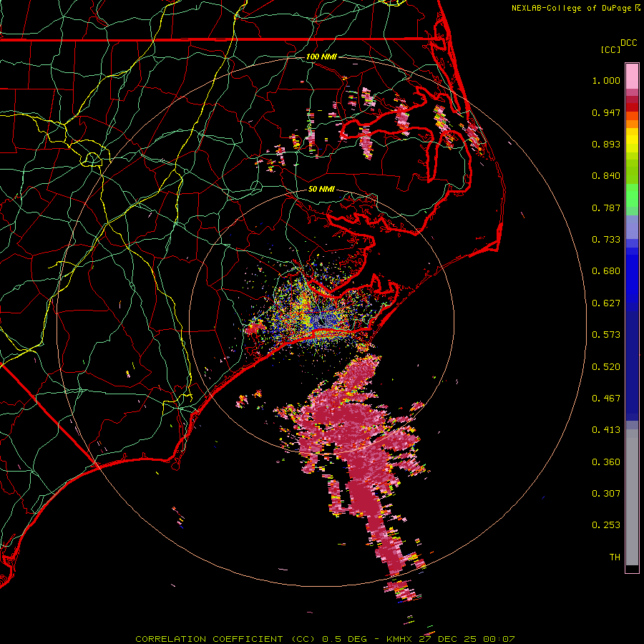This screenshot has width=644, height=644.
Task: Click the 0.947 scale value
Action: [x=606, y=112]
